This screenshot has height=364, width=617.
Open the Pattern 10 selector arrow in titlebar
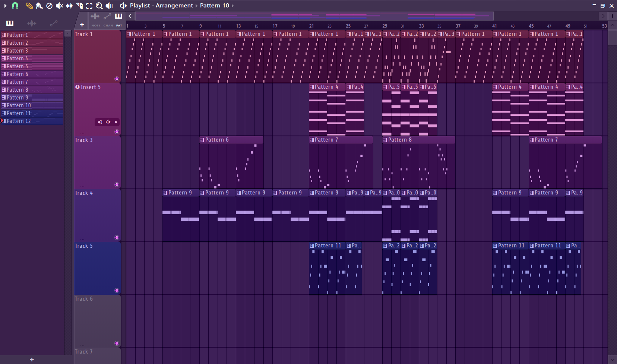(233, 6)
